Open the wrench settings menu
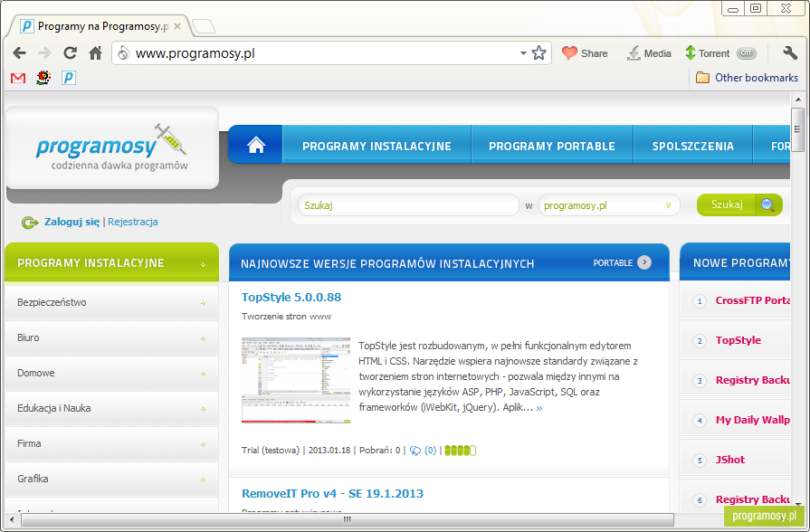810x532 pixels. click(x=790, y=52)
